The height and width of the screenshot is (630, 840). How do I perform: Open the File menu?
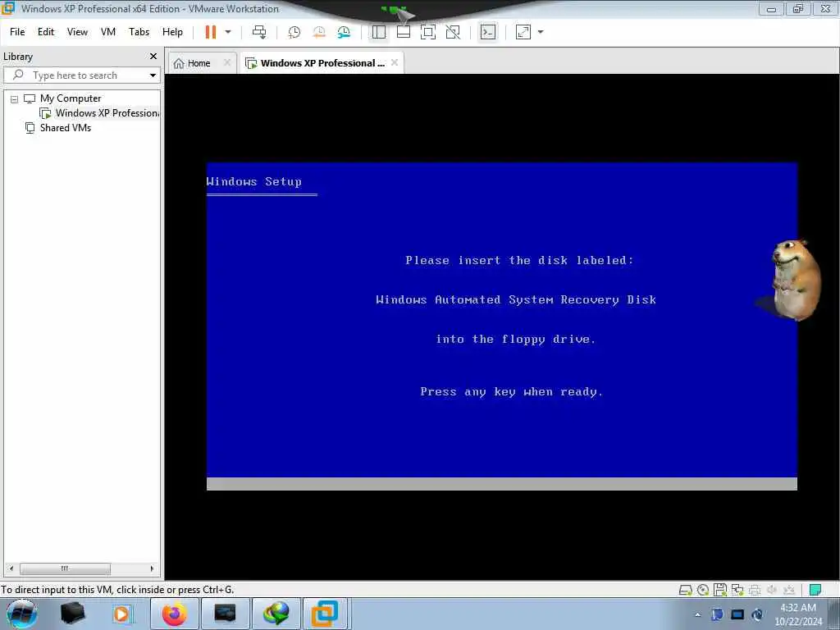pos(17,32)
